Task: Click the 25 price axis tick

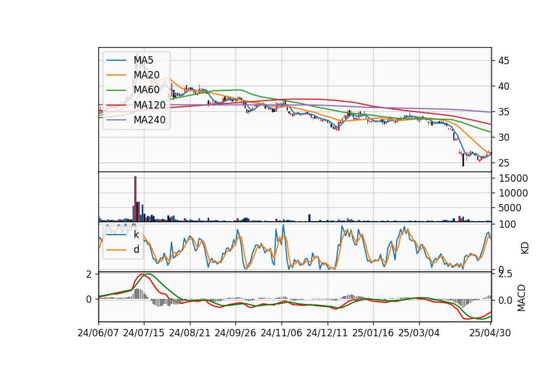Action: pyautogui.click(x=503, y=163)
